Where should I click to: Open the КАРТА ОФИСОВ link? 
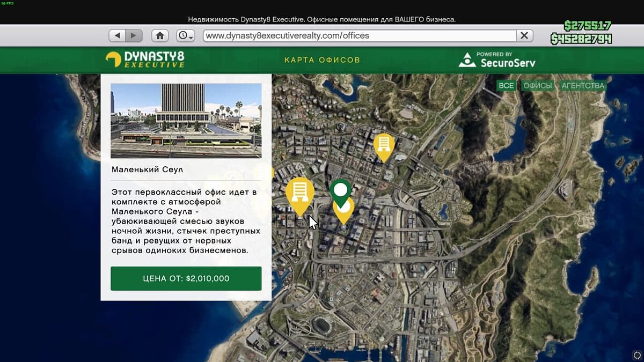(322, 60)
